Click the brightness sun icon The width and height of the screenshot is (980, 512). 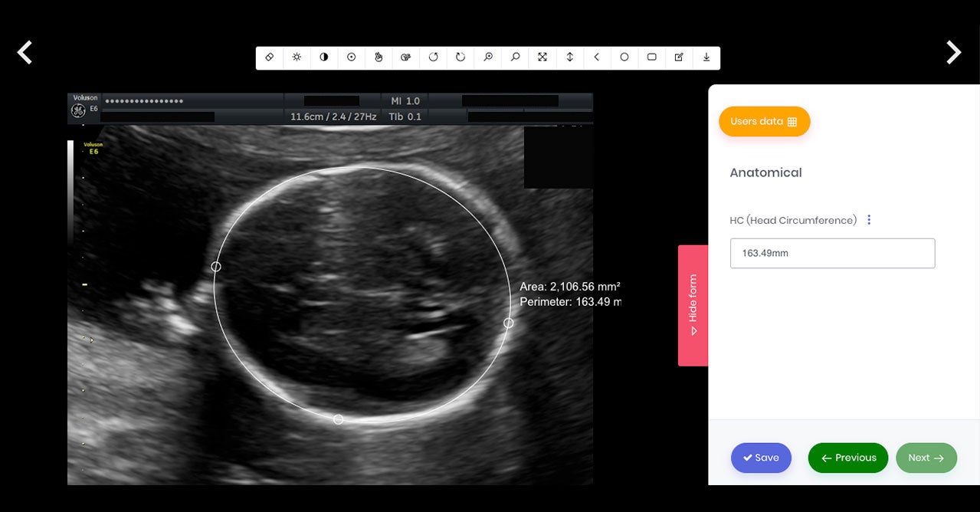297,57
